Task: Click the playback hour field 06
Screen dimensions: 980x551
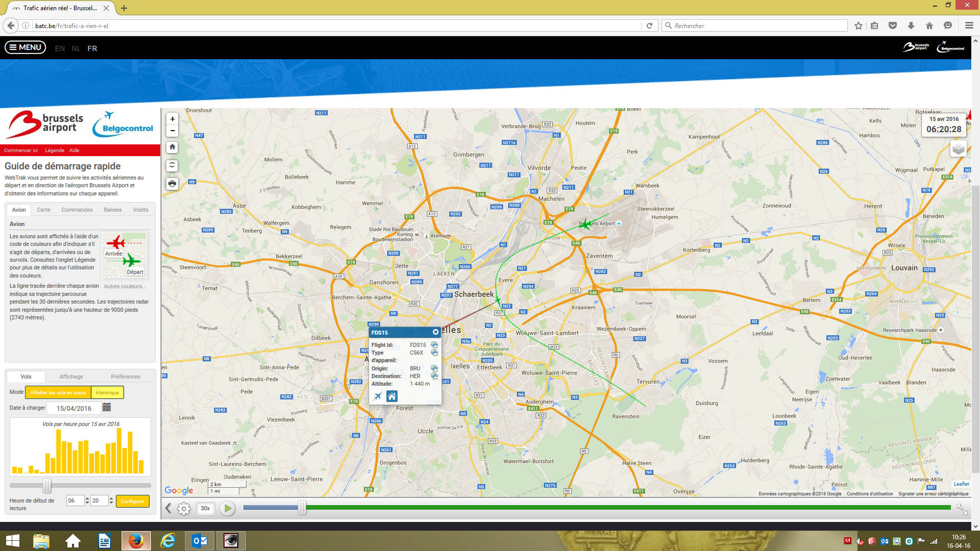Action: [x=75, y=500]
